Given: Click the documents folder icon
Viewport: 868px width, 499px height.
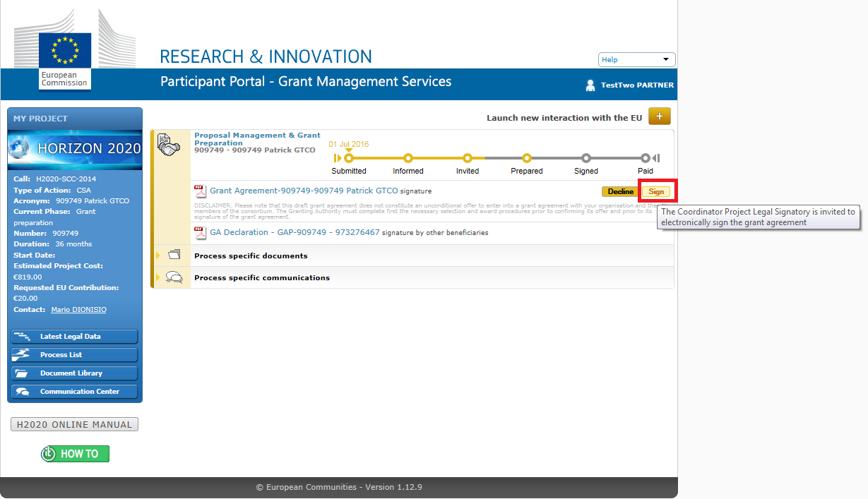Looking at the screenshot, I should coord(174,255).
